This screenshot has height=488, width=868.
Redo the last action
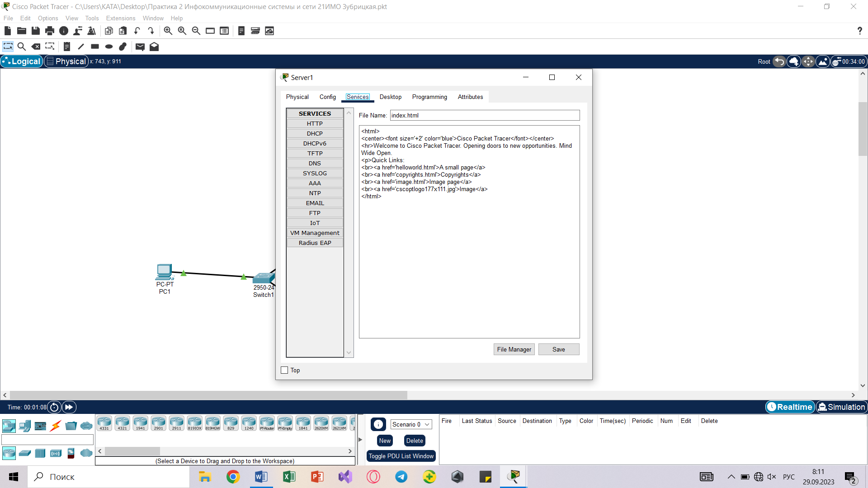[151, 31]
